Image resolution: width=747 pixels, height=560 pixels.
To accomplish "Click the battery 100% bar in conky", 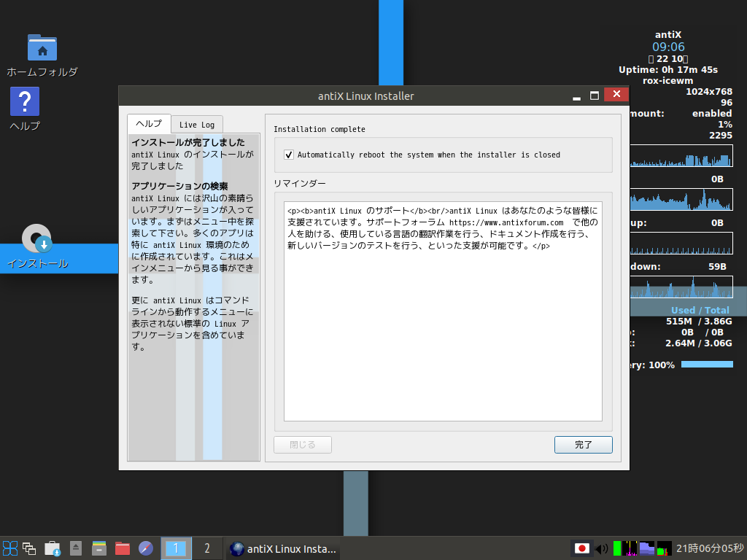I will [707, 365].
